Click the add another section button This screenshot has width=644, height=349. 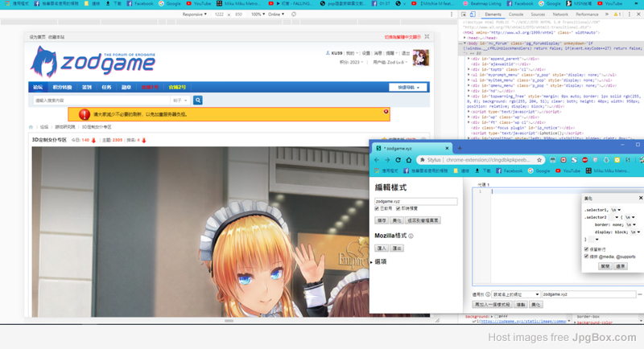click(x=493, y=305)
